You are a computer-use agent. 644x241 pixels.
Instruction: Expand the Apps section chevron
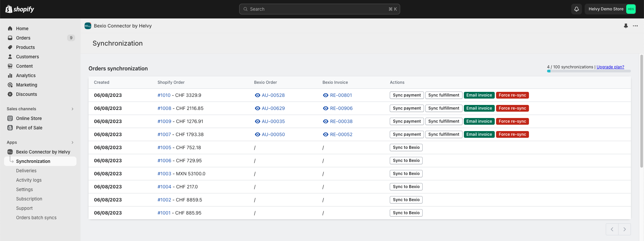click(x=72, y=142)
